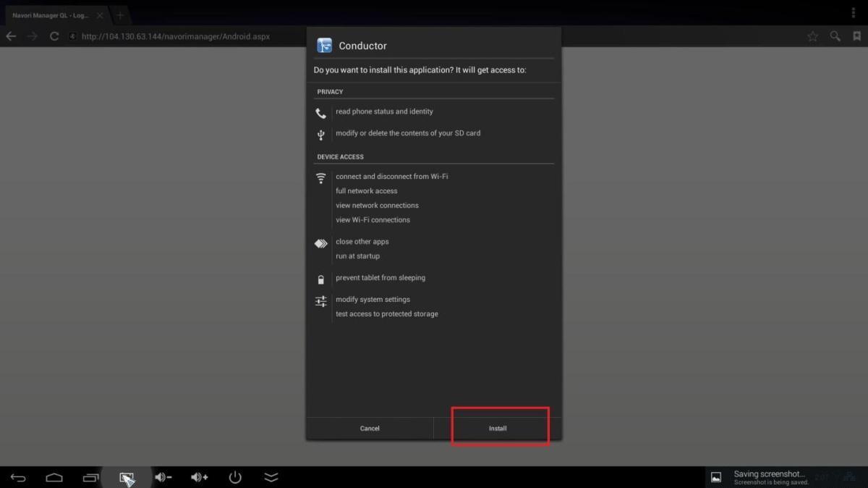Click 'close other apps' permission
The height and width of the screenshot is (488, 868).
pos(362,242)
